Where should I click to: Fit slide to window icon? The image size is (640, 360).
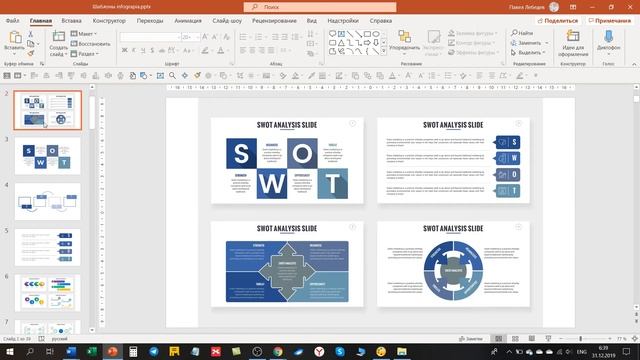(x=635, y=339)
